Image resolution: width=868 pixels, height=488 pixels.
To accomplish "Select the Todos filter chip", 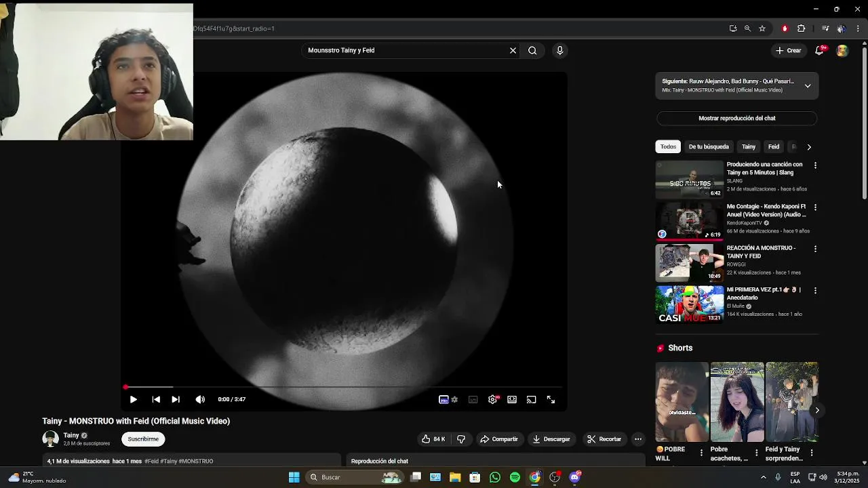I will point(668,146).
